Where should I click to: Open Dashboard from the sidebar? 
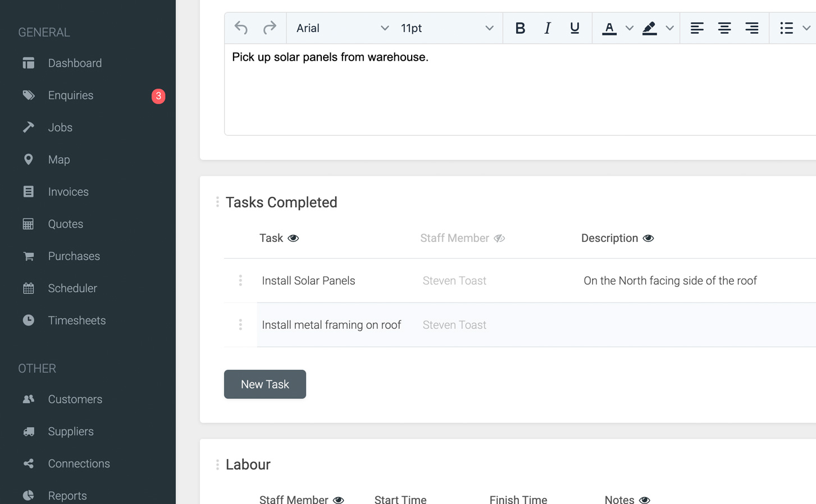tap(75, 63)
